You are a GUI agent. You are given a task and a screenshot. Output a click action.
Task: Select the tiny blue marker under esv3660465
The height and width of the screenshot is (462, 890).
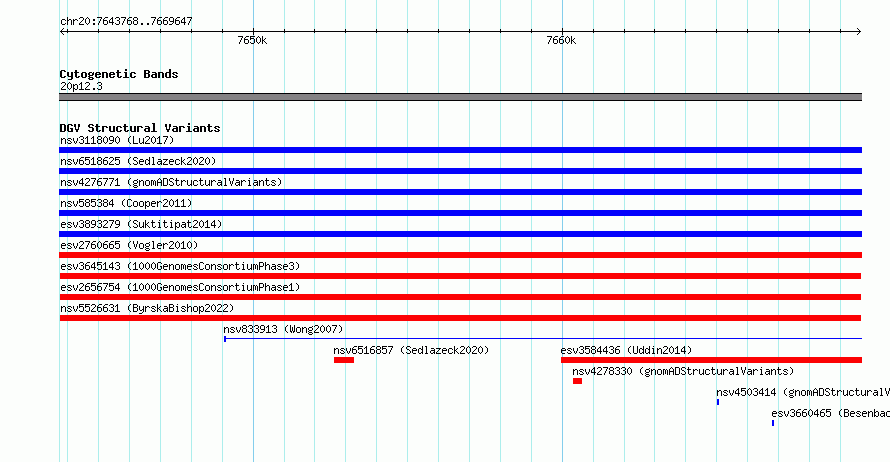(773, 423)
